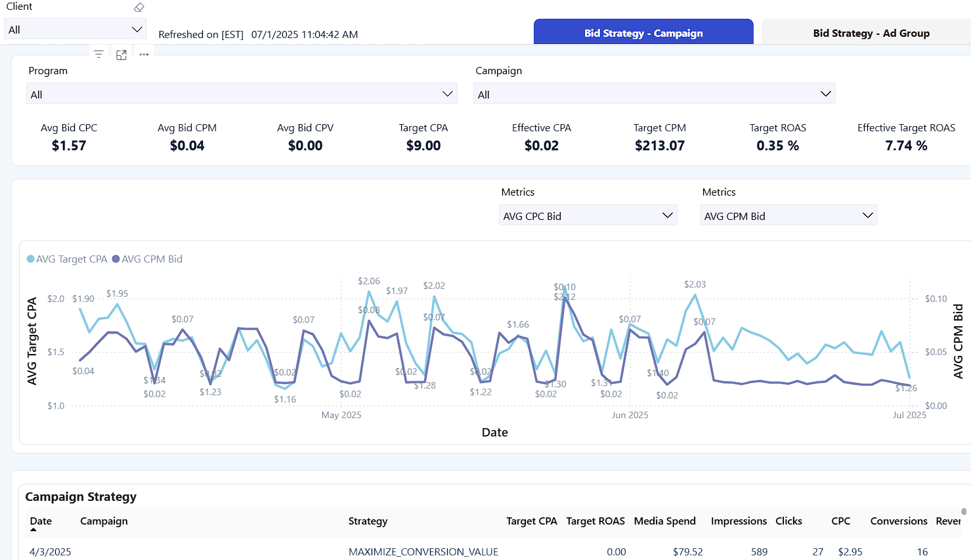This screenshot has width=971, height=560.
Task: Expand the AVG CPC Bid metrics dropdown
Action: coord(667,215)
